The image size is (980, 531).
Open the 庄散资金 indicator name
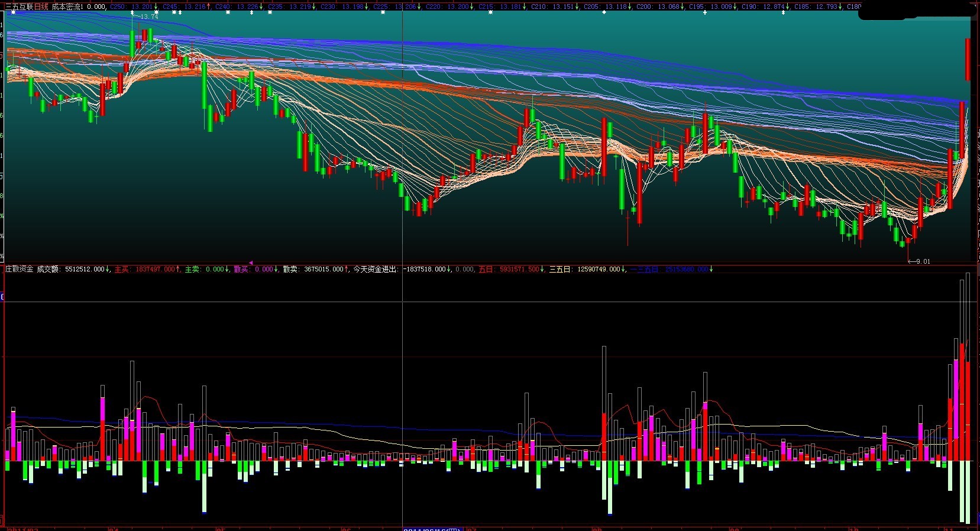[19, 269]
